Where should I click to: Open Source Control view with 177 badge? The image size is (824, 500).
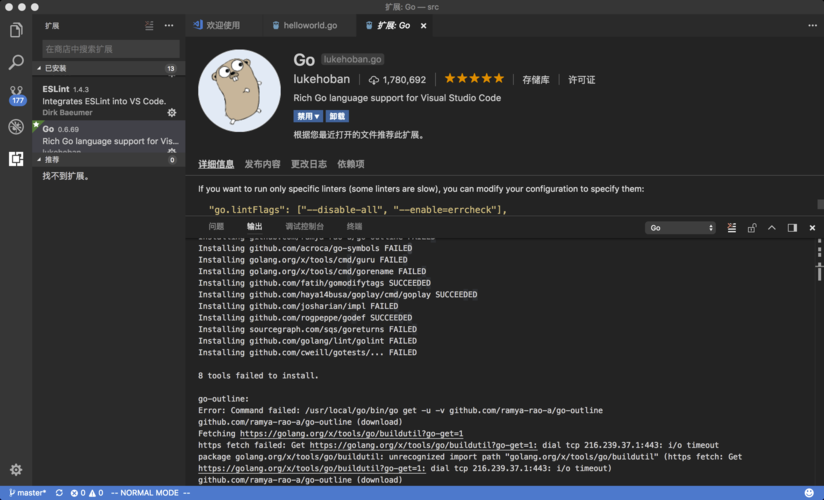tap(17, 95)
